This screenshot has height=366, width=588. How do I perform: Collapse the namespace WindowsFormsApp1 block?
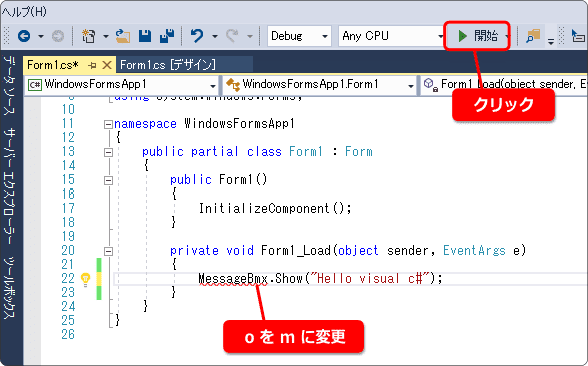tap(108, 124)
